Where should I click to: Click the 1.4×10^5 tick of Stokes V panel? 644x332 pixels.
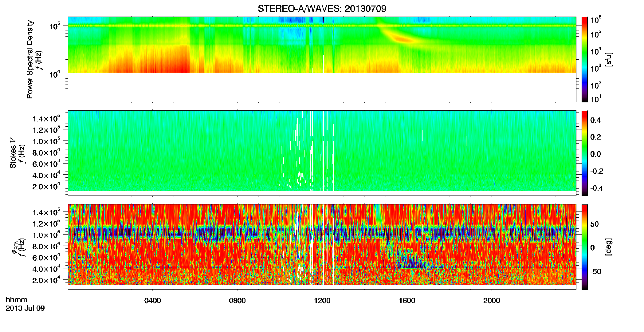[46, 118]
